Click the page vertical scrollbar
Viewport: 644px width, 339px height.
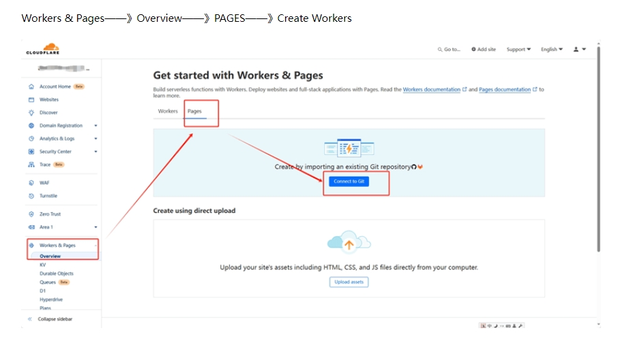point(598,149)
